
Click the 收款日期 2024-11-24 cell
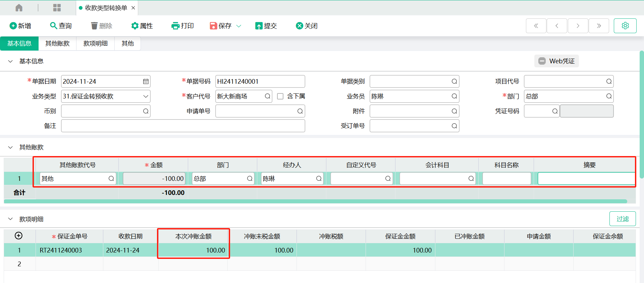pyautogui.click(x=130, y=250)
